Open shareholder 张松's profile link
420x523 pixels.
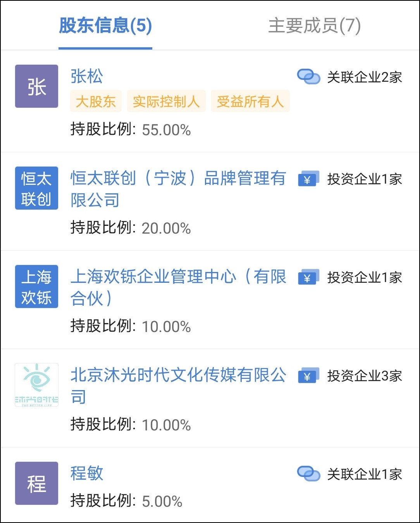tap(87, 76)
